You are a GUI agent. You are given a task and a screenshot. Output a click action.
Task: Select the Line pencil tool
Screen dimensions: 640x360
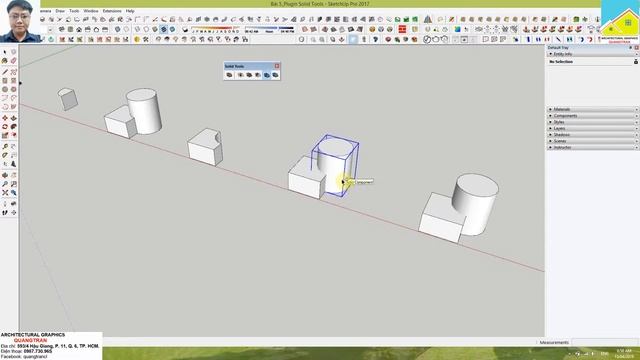[x=5, y=72]
